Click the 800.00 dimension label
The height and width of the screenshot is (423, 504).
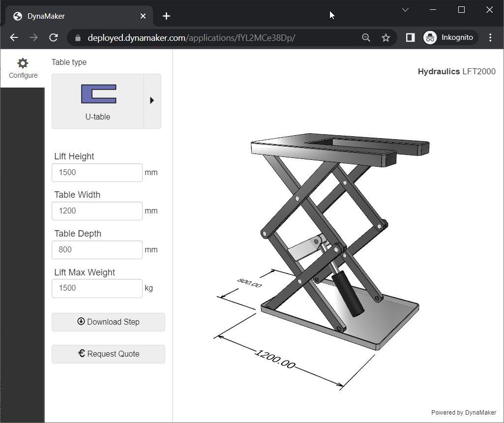point(249,283)
